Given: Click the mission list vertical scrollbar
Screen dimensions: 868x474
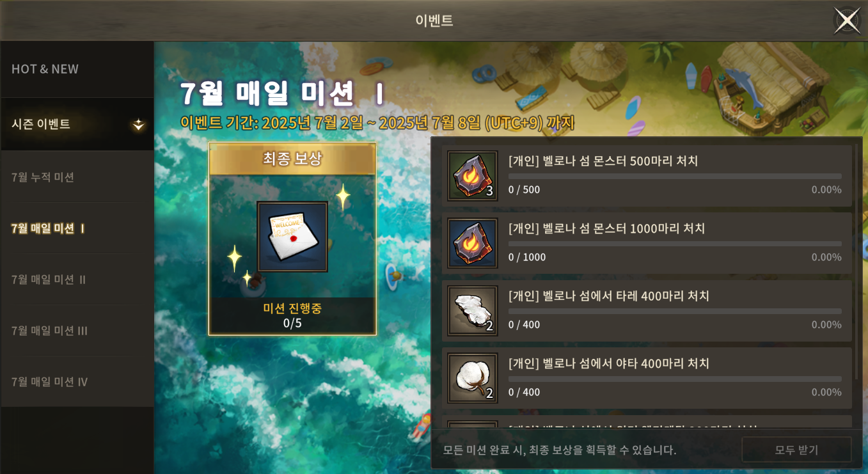Looking at the screenshot, I should tap(857, 262).
